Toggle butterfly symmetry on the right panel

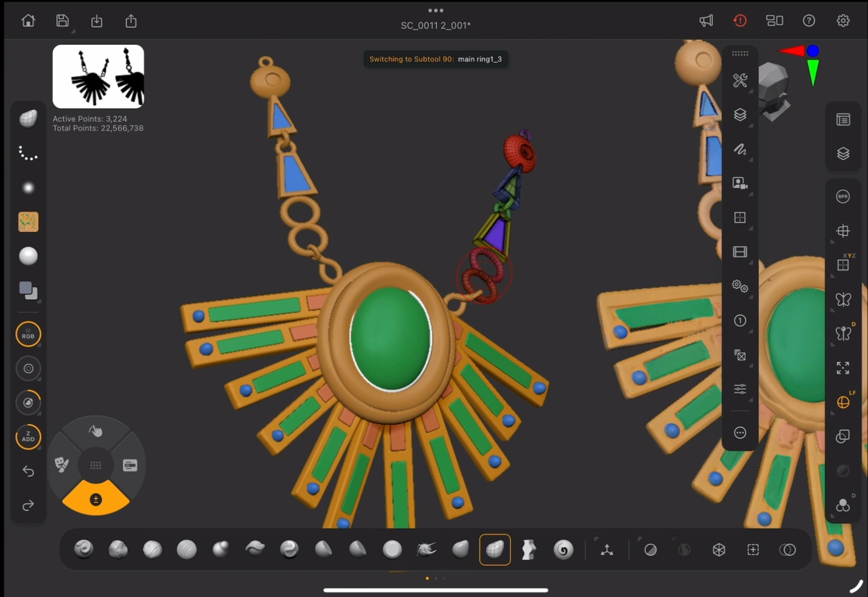pyautogui.click(x=843, y=300)
